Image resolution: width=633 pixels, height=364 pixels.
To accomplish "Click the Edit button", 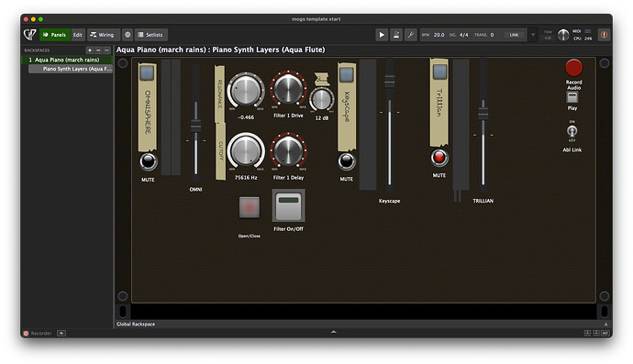I will click(x=77, y=35).
